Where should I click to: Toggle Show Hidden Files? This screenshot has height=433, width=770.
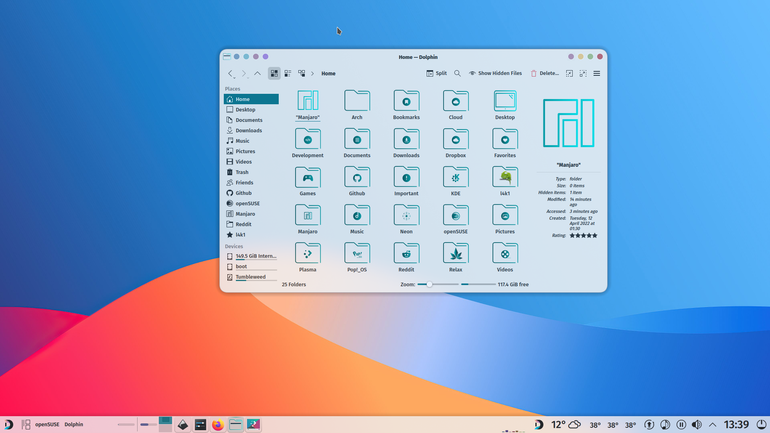[x=495, y=73]
